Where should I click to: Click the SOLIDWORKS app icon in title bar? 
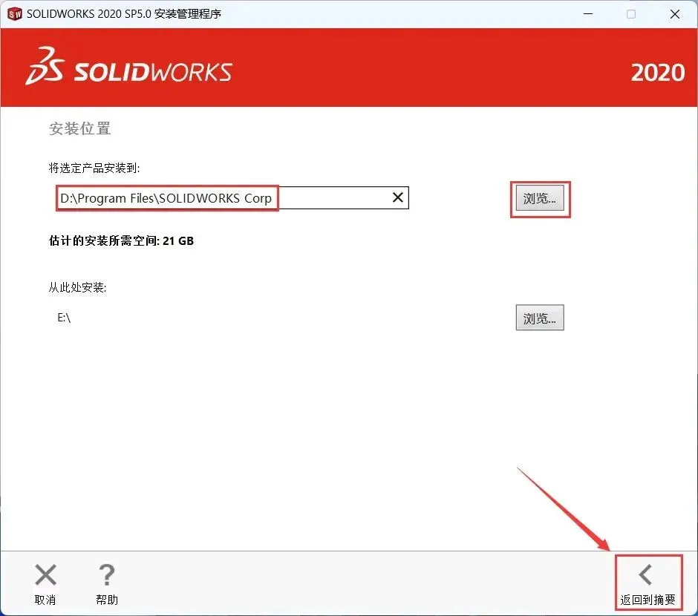(x=14, y=14)
